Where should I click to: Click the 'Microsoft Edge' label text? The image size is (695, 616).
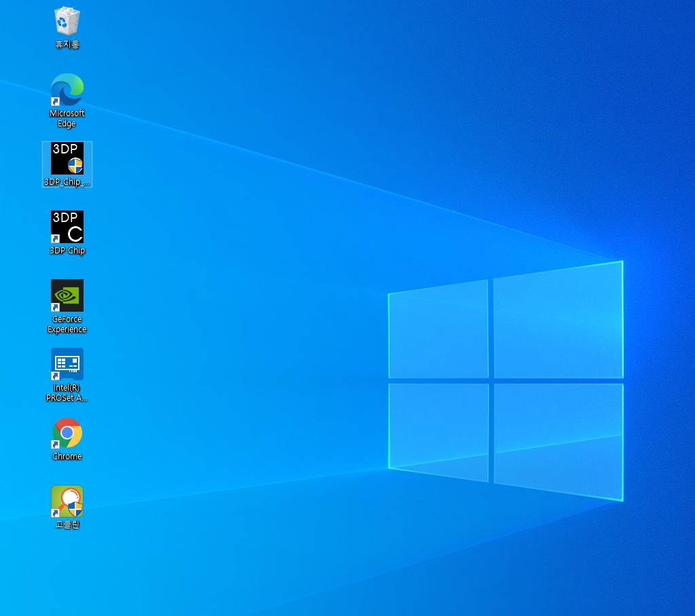[x=67, y=118]
